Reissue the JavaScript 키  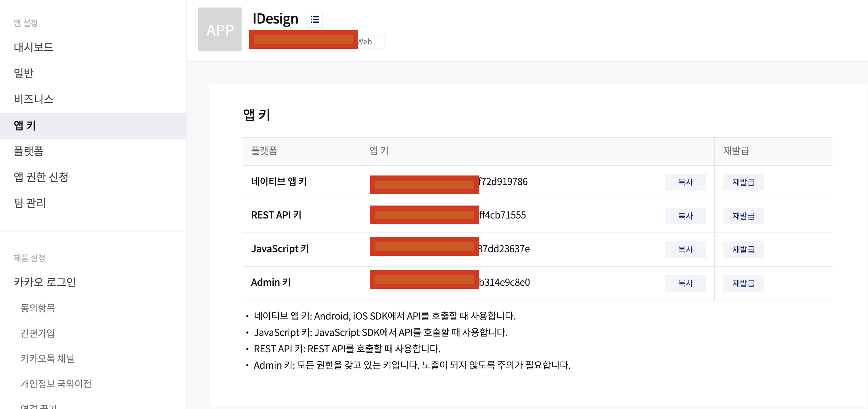(x=743, y=249)
